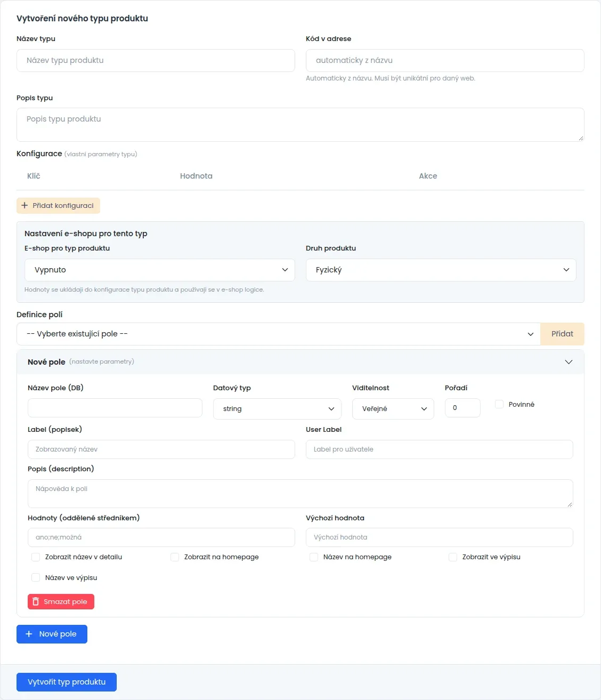Click into Popis (description) textarea
601x700 pixels.
(300, 494)
